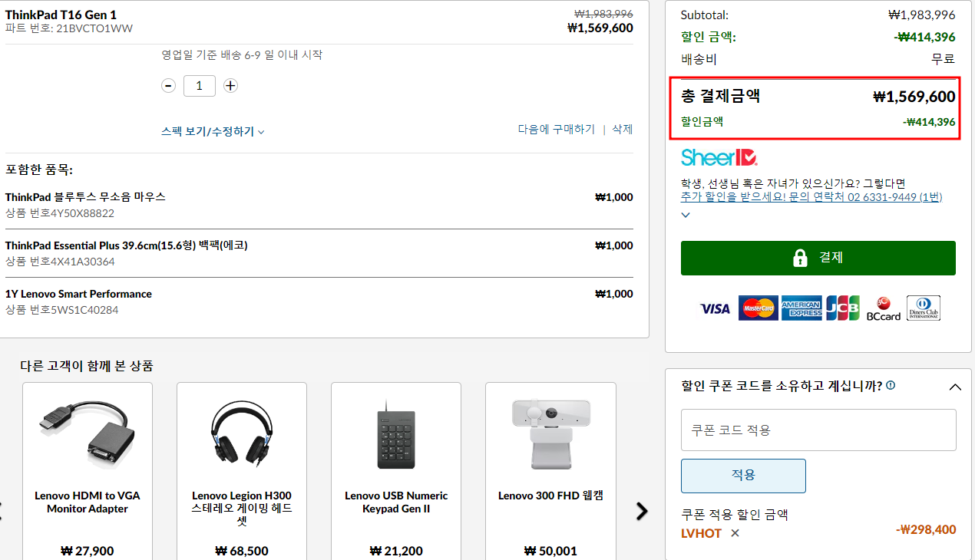The width and height of the screenshot is (975, 560).
Task: Click 삭제 to remove the ThinkPad
Action: tap(623, 129)
